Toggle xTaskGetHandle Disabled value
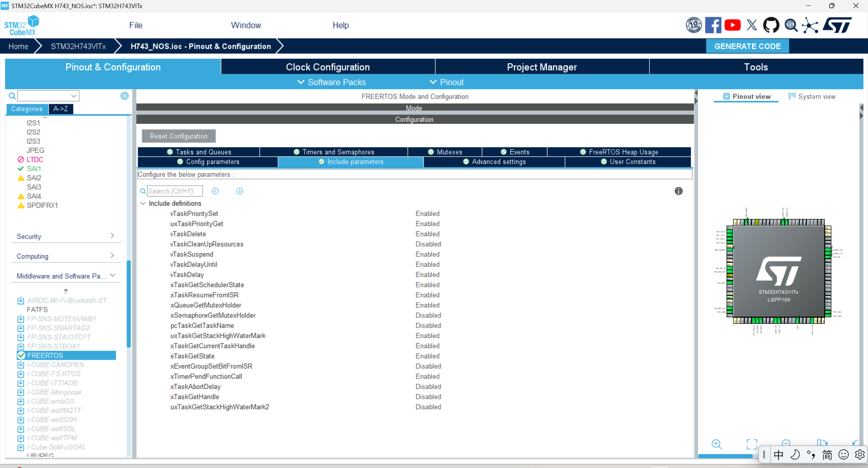 (428, 397)
